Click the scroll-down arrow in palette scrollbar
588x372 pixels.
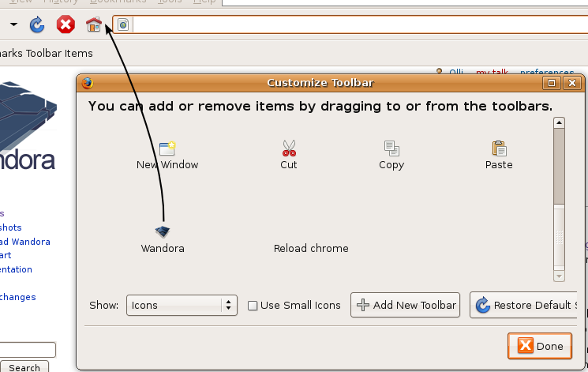559,276
